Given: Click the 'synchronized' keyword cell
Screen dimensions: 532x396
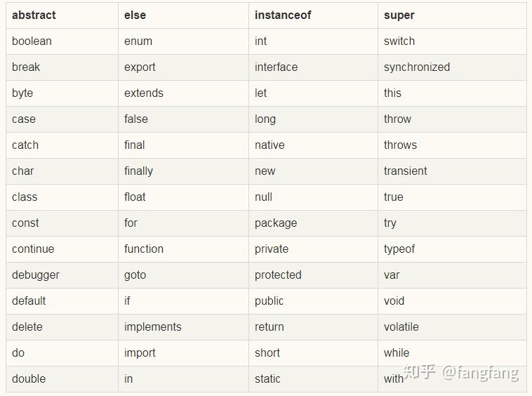Looking at the screenshot, I should [x=417, y=67].
